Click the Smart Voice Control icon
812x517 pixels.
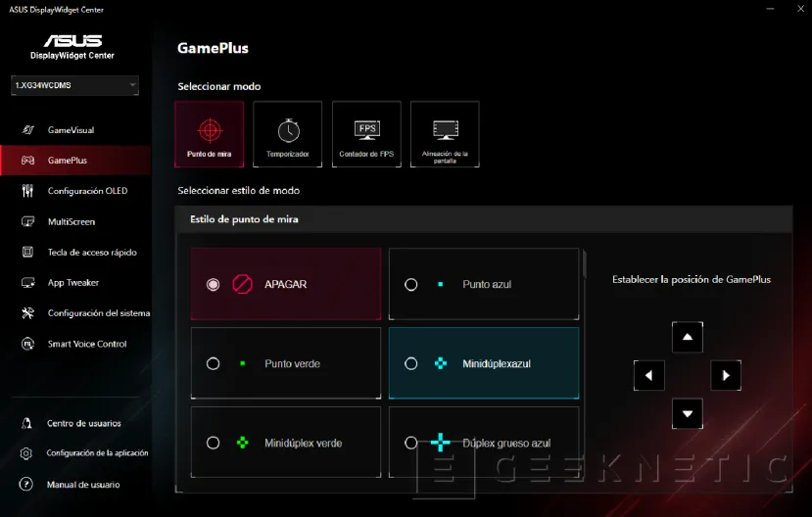tap(28, 344)
